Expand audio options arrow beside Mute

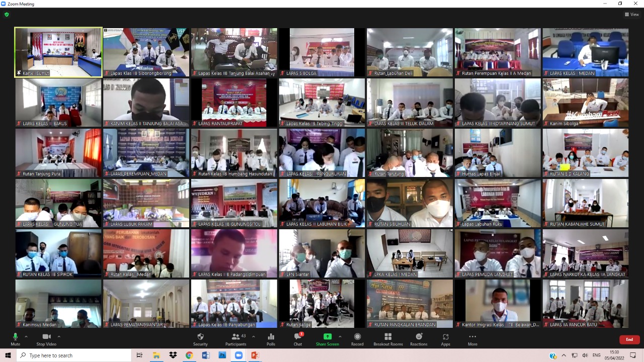point(26,336)
